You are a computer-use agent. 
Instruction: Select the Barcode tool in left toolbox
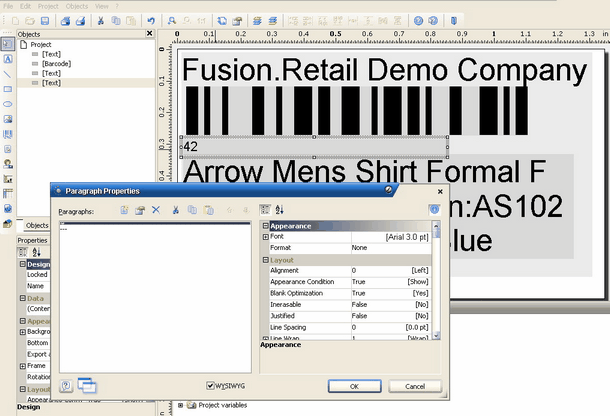[8, 134]
